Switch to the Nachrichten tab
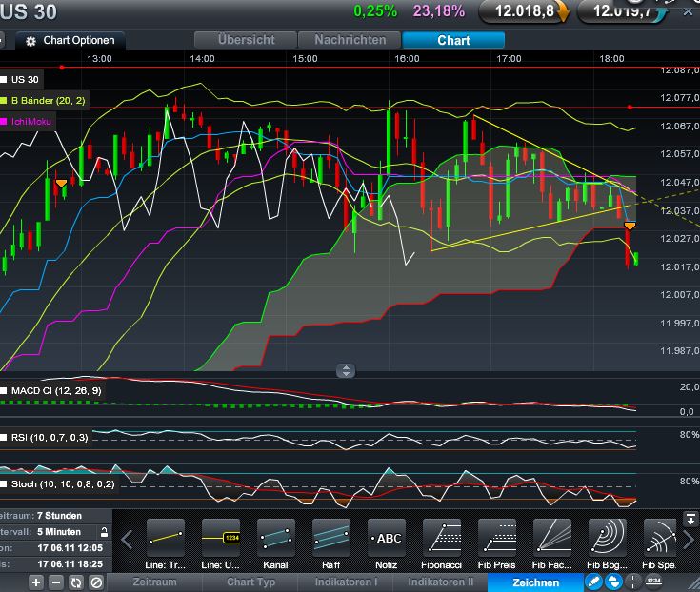Viewport: 700px width, 592px height. 350,40
